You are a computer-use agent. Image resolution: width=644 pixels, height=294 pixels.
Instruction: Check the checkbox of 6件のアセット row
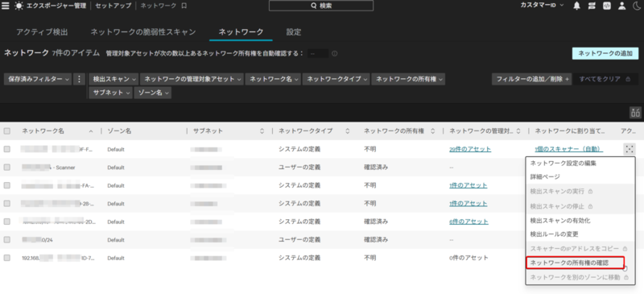7,222
